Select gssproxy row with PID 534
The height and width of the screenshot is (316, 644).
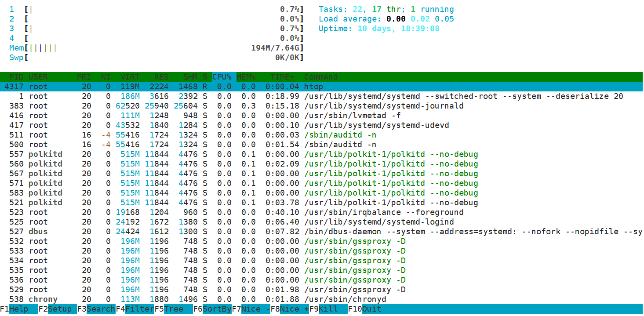point(321,261)
